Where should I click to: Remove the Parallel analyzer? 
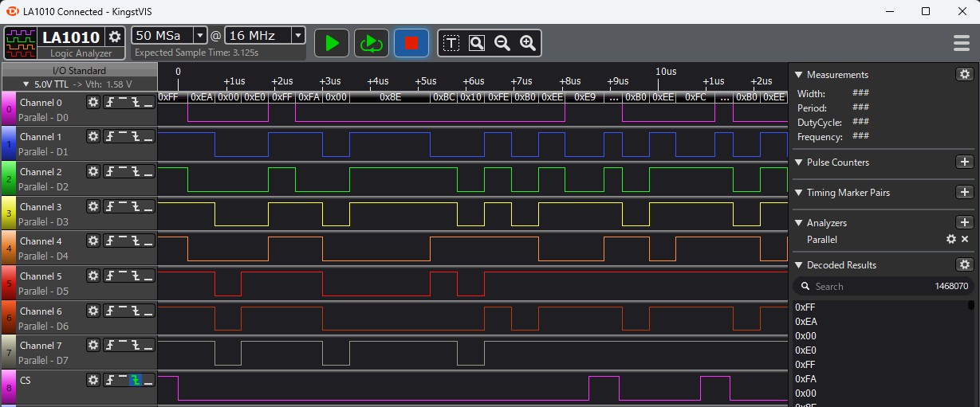pyautogui.click(x=965, y=240)
